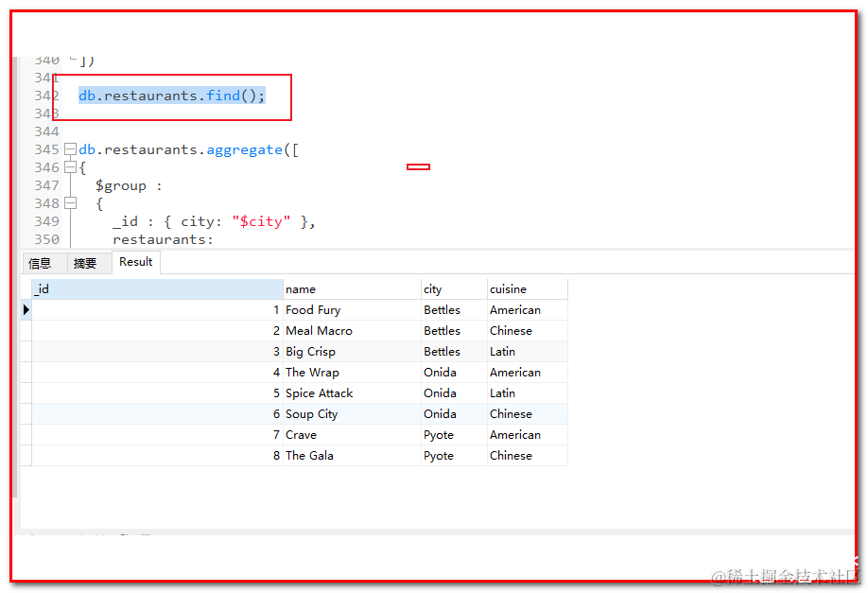Click _id value 8 cell

pyautogui.click(x=158, y=456)
